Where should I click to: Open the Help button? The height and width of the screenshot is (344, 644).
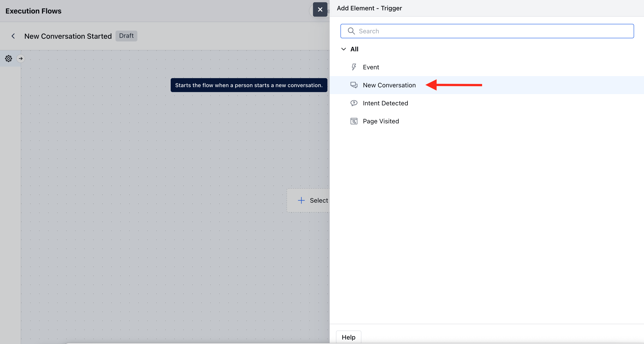tap(349, 337)
